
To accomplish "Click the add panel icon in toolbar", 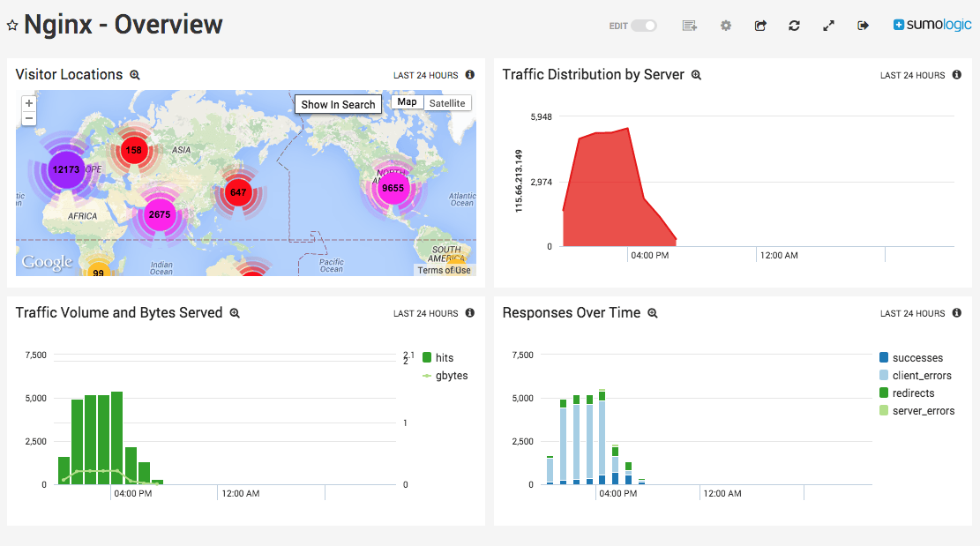I will tap(690, 26).
